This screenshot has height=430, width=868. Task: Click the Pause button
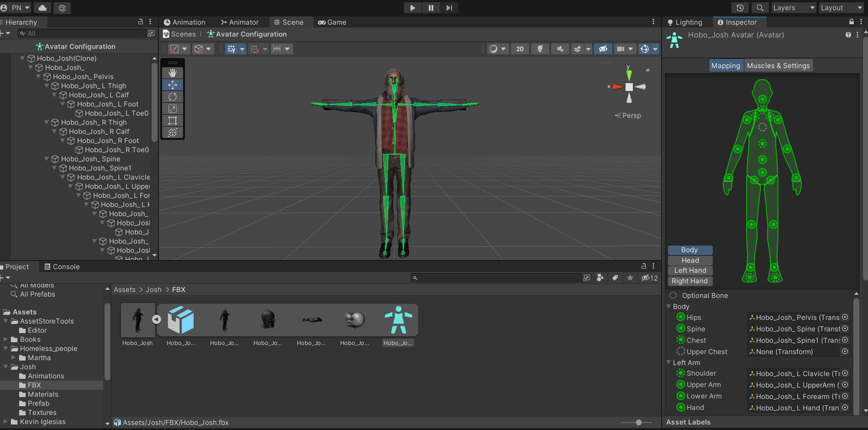pos(431,8)
